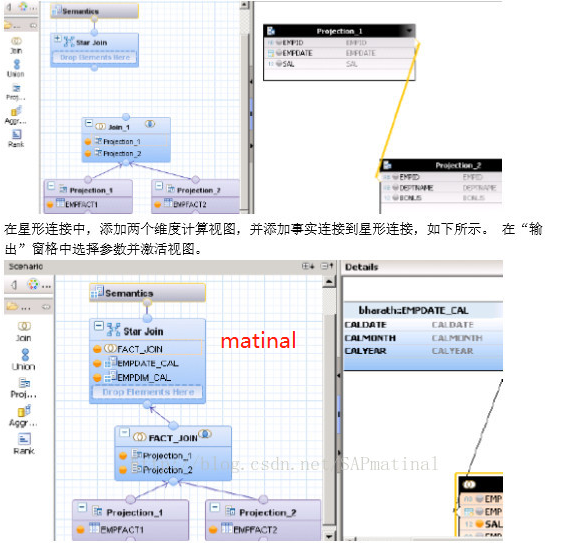The height and width of the screenshot is (543, 588).
Task: Click the bharath::EMPDATE_CAL table header
Action: (423, 310)
